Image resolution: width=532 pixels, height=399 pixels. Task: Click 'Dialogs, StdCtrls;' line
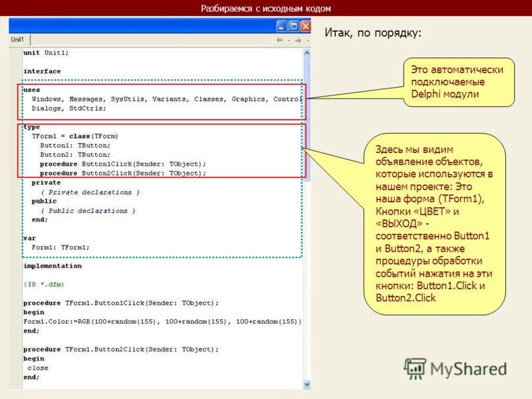tap(69, 108)
